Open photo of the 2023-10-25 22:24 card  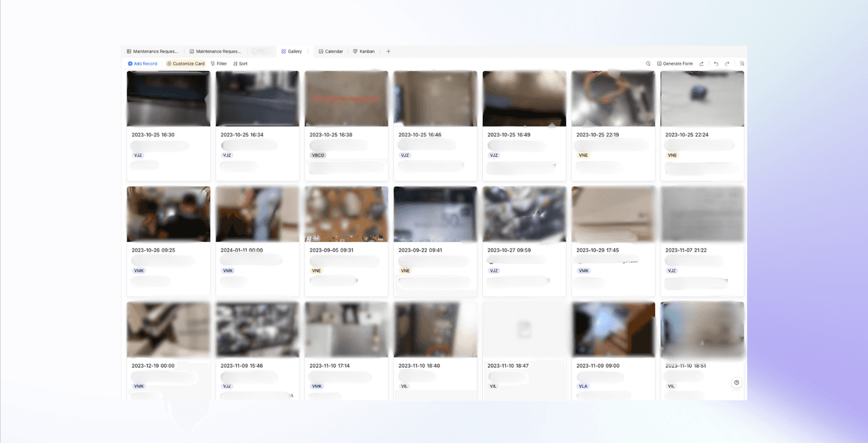coord(702,99)
